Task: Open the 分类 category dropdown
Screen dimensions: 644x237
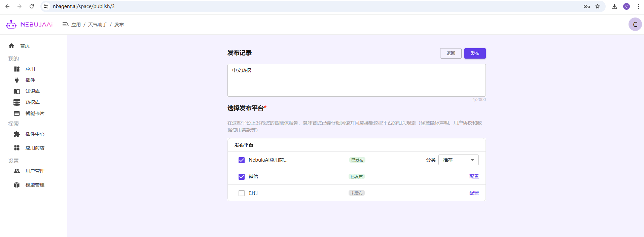Action: pyautogui.click(x=458, y=160)
